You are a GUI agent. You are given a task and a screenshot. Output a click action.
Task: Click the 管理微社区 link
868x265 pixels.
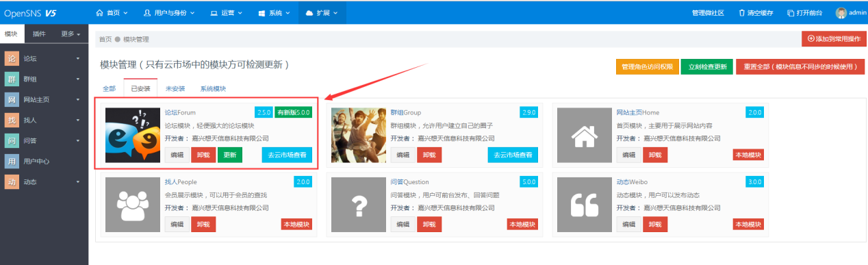coord(707,12)
